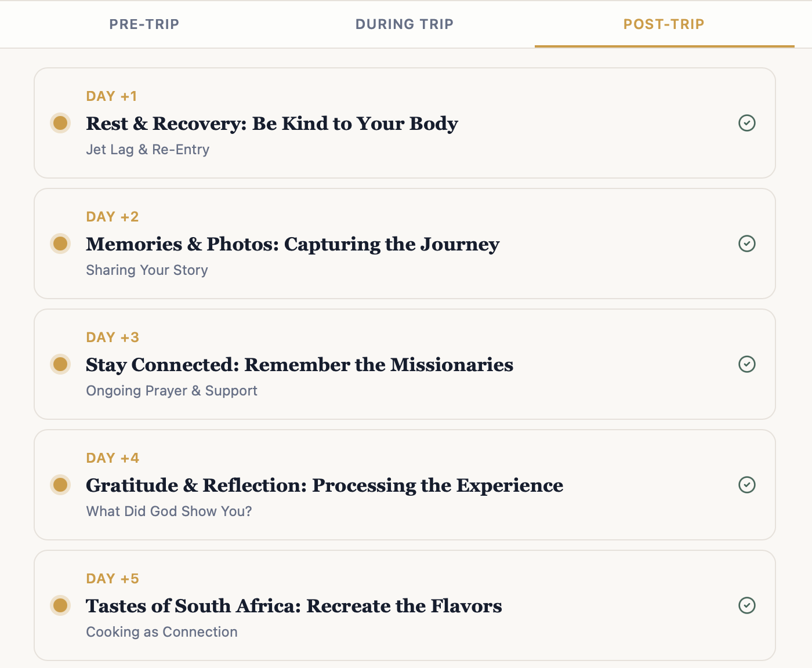Image resolution: width=812 pixels, height=668 pixels.
Task: Open Gratitude & Reflection: Processing the Experience
Action: [x=324, y=485]
